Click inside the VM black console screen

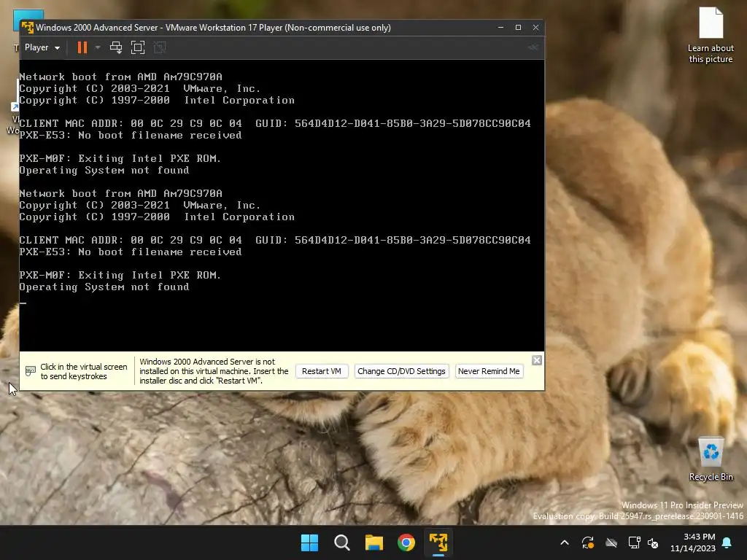point(282,205)
